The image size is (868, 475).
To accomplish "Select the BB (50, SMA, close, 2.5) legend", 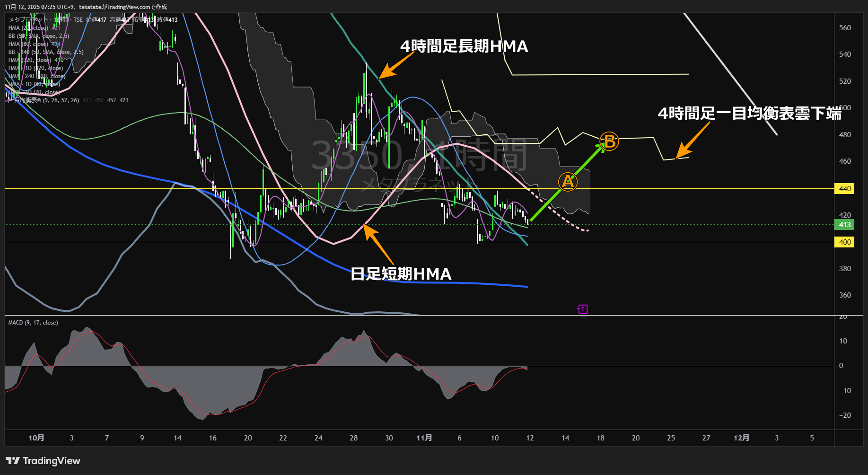I will tap(39, 36).
